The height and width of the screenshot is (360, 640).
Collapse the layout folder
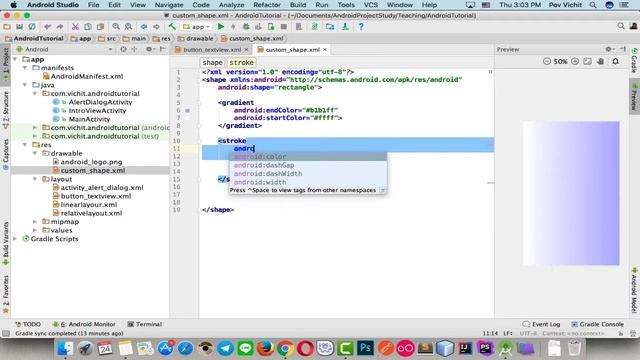(35, 179)
